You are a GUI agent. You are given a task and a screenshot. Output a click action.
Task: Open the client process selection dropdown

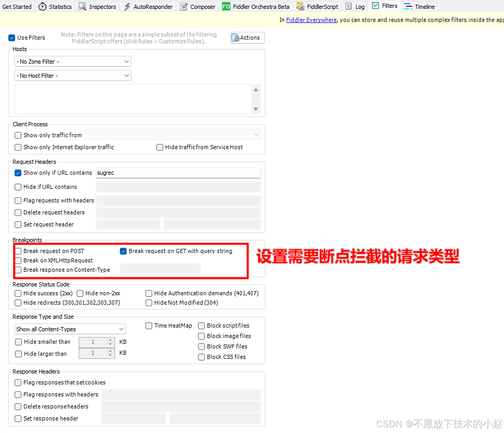173,135
